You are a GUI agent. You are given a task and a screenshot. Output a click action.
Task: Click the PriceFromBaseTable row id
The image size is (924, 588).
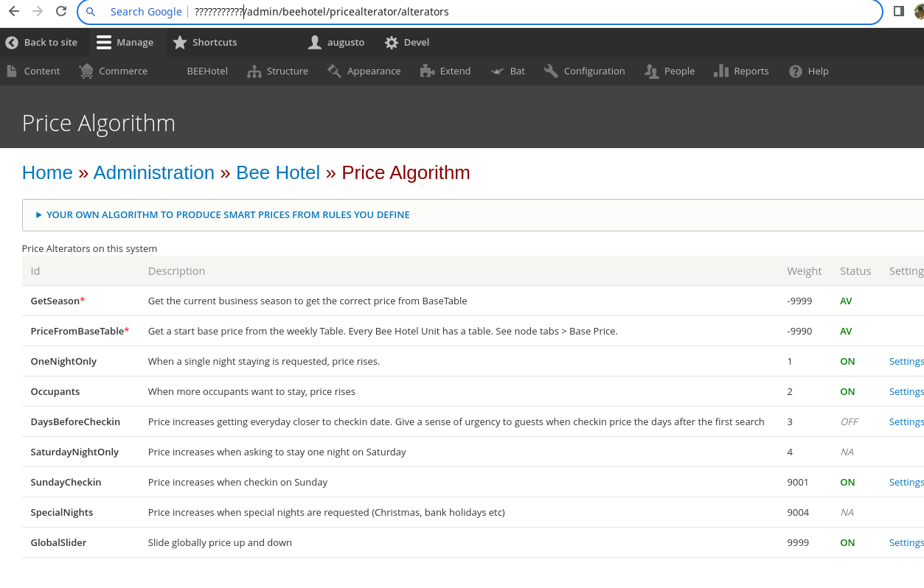(x=80, y=331)
